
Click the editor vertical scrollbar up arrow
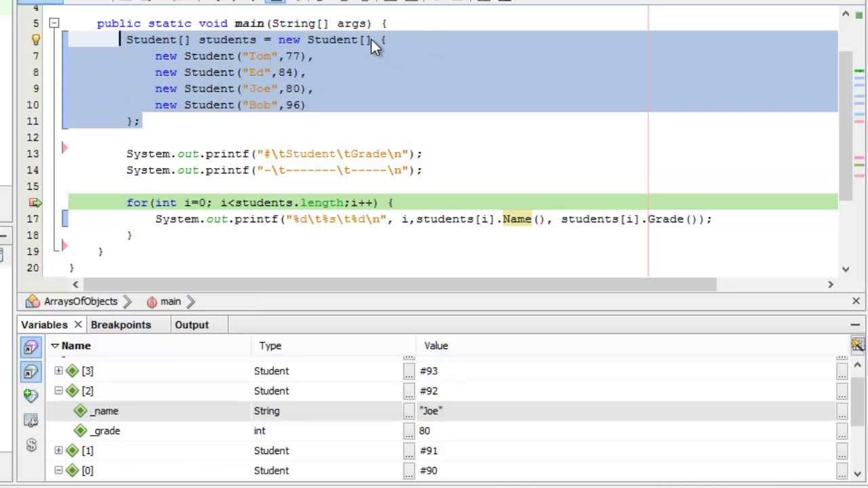846,14
